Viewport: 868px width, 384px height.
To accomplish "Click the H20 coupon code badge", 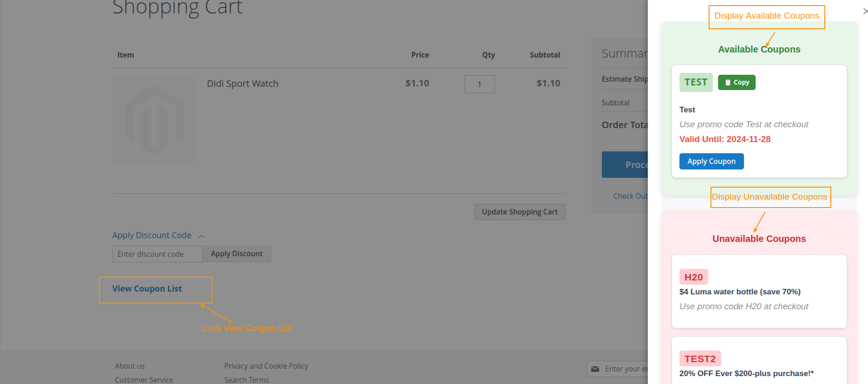I will [693, 277].
